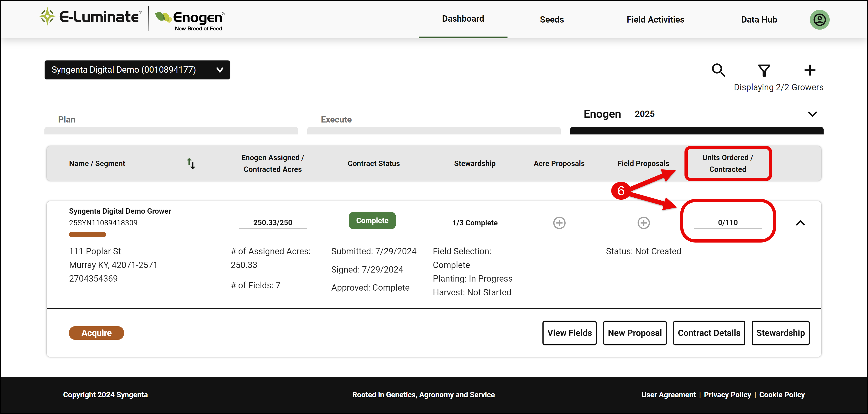Add an Acre Proposal plus circle
The width and height of the screenshot is (868, 414).
[559, 223]
